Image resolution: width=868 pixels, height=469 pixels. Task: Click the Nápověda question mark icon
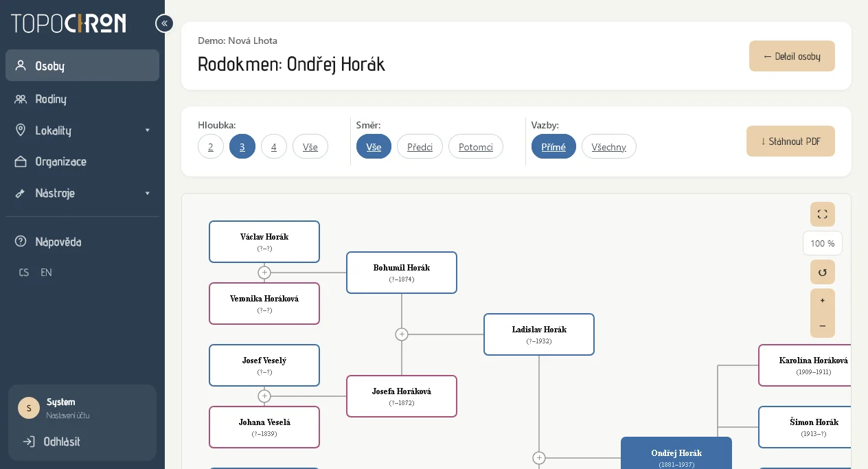[x=21, y=242]
